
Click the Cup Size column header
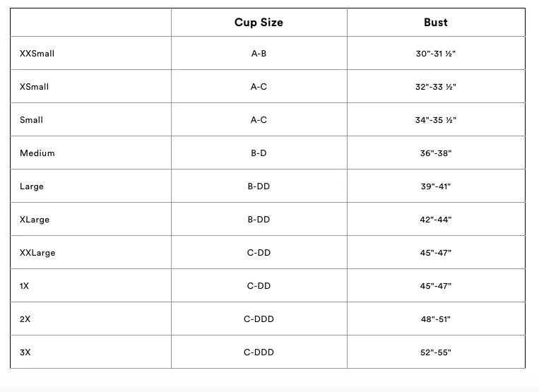[259, 23]
